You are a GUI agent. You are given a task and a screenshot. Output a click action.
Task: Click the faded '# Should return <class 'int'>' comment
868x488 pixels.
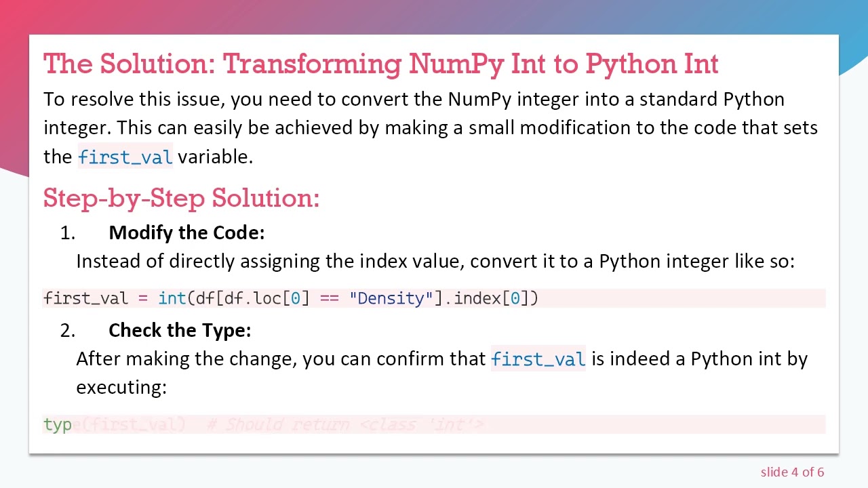click(344, 424)
